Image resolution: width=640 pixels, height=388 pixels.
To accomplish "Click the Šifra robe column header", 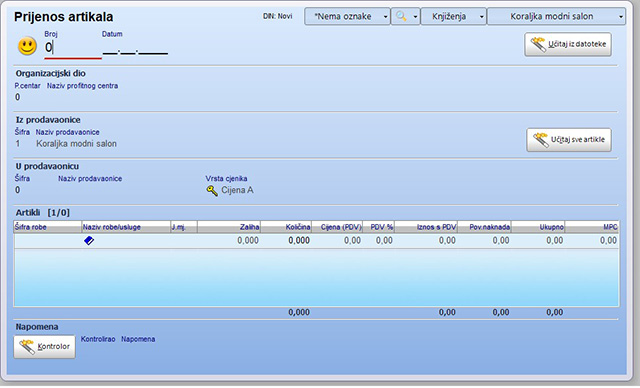I will click(48, 227).
